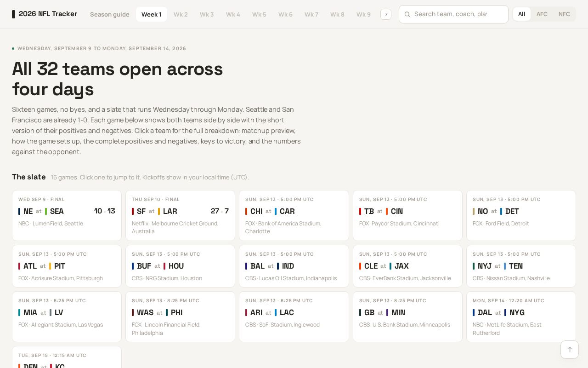The image size is (588, 368).
Task: Click the 'THU SEP 10 · FINAL' label
Action: pyautogui.click(x=156, y=200)
